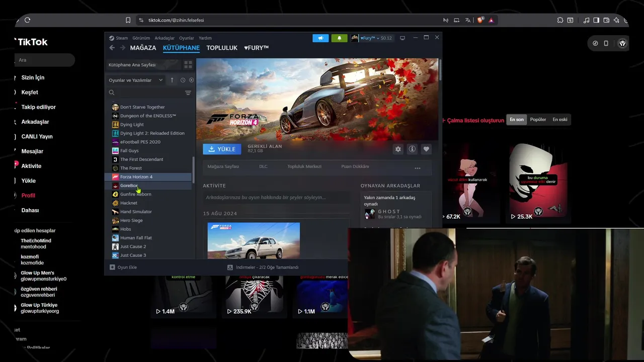The height and width of the screenshot is (362, 644).
Task: Click the activity comment input field
Action: pos(276,198)
